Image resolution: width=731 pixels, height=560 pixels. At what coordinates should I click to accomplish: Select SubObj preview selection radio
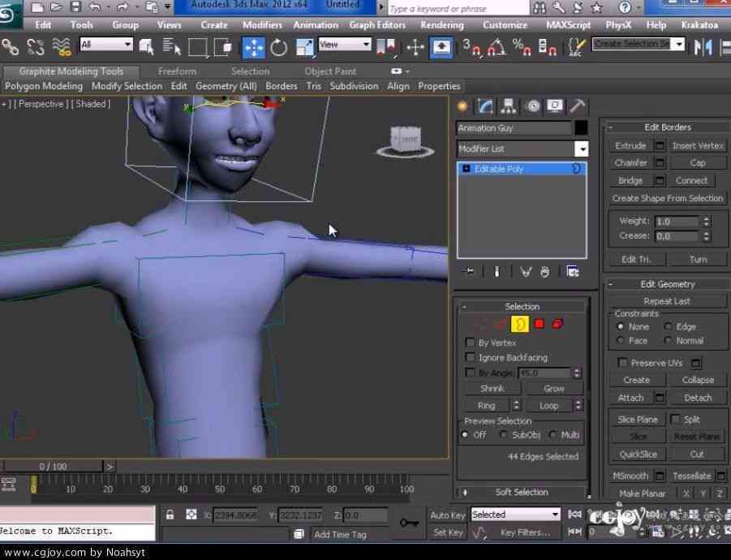(x=503, y=434)
